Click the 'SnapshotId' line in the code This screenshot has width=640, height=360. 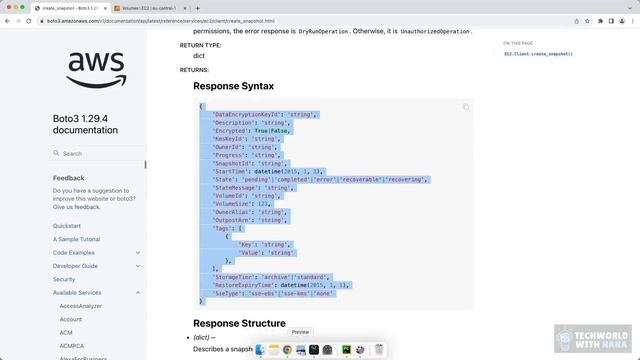coord(250,163)
